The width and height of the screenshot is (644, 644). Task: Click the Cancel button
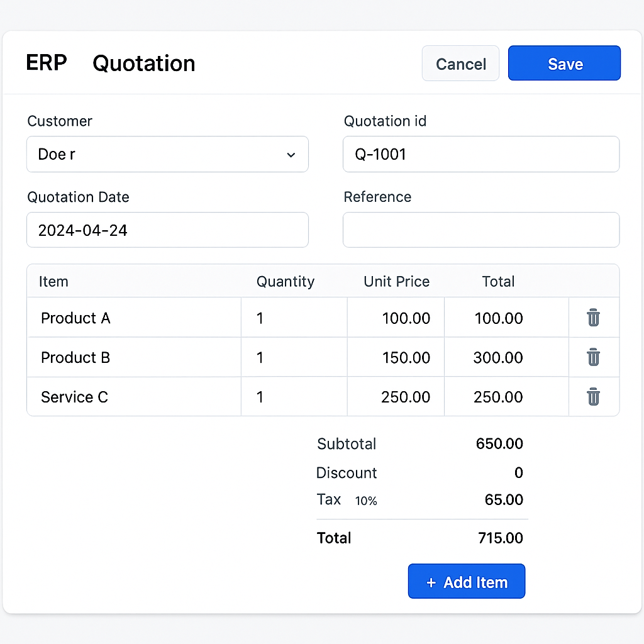(460, 64)
